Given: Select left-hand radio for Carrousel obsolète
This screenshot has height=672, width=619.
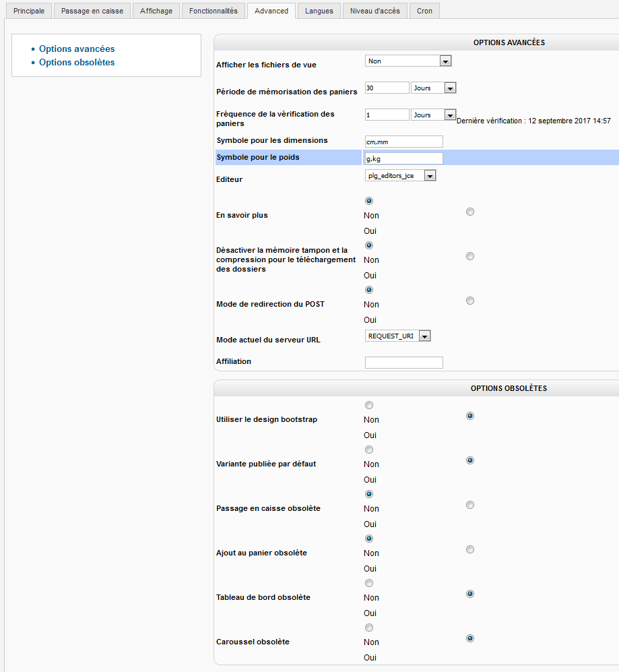Looking at the screenshot, I should point(368,628).
